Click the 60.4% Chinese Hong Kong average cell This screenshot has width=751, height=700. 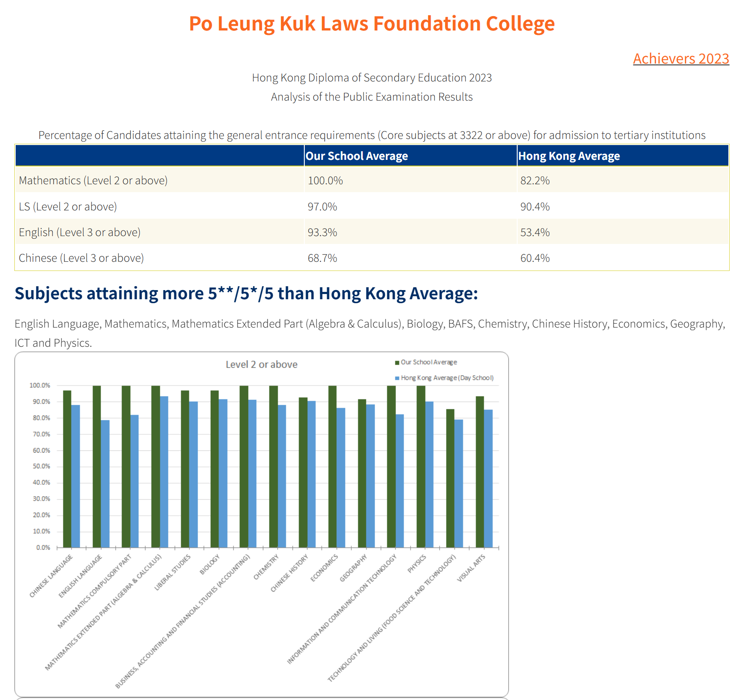click(x=535, y=258)
